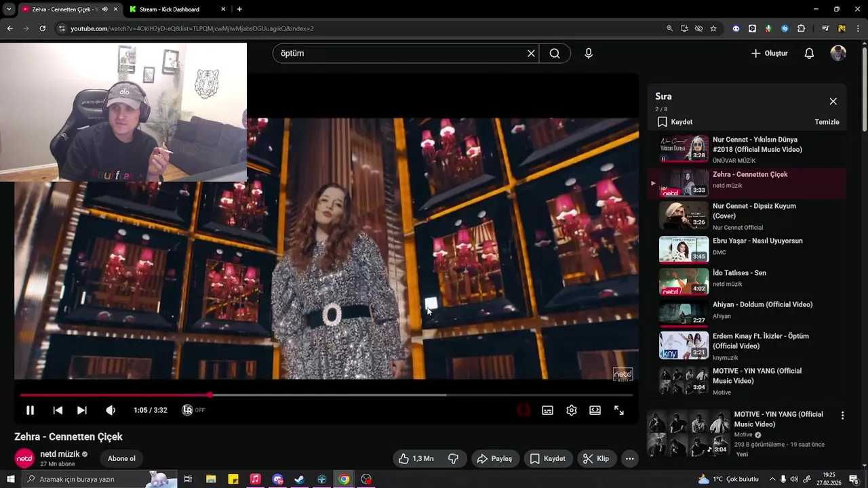Image resolution: width=868 pixels, height=488 pixels.
Task: Skip to the next video in queue
Action: click(x=82, y=410)
